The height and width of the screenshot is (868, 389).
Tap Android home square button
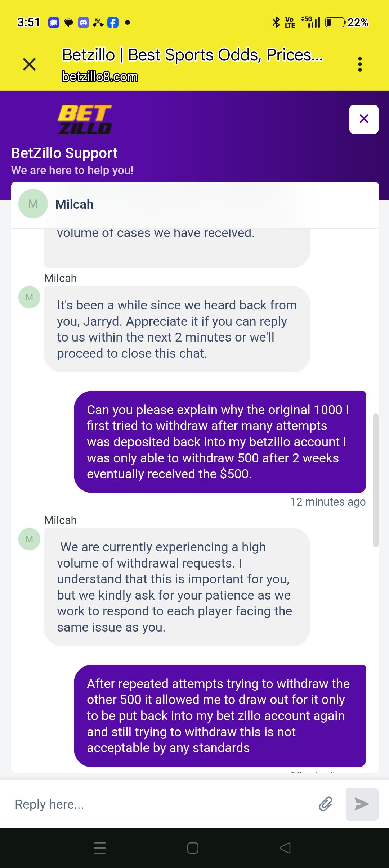[193, 848]
